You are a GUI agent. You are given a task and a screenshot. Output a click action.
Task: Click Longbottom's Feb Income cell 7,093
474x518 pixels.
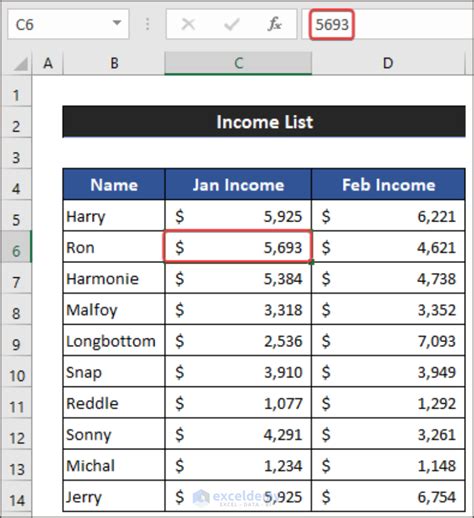pyautogui.click(x=388, y=341)
